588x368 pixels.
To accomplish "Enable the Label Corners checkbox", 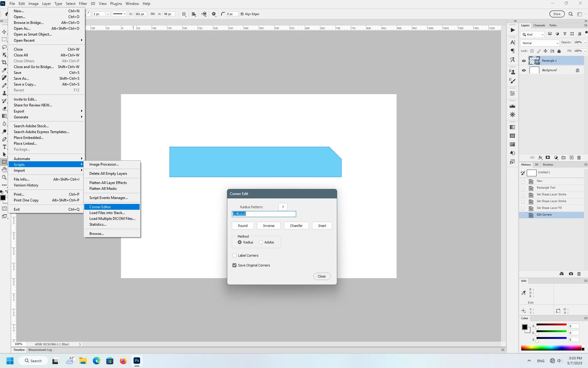I will [235, 255].
